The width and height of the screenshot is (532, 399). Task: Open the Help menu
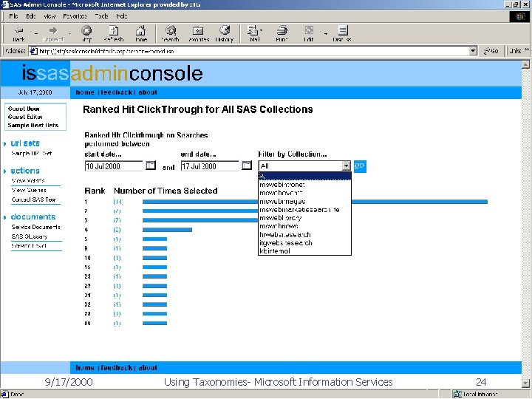(x=122, y=16)
